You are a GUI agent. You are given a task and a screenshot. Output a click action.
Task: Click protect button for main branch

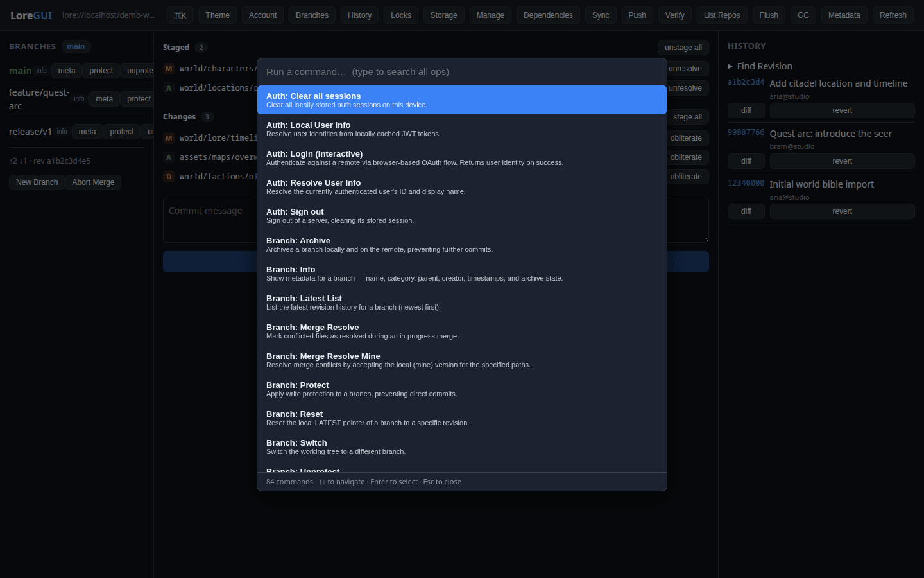coord(101,71)
